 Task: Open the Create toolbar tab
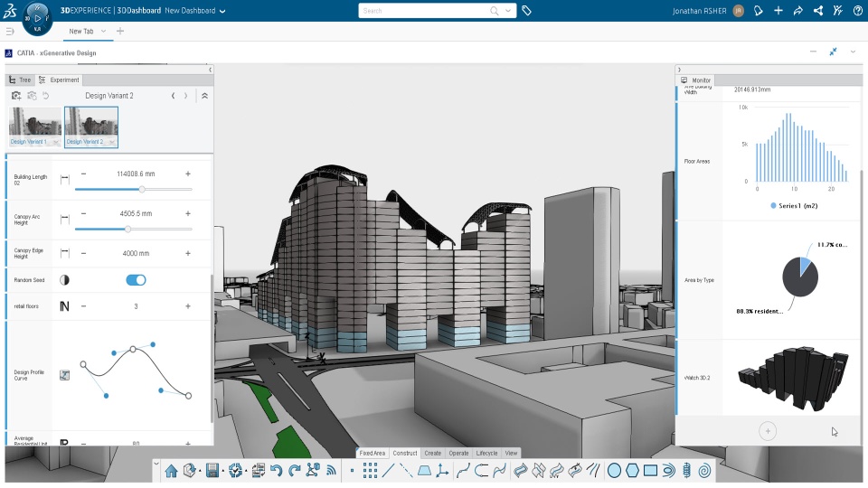(433, 453)
